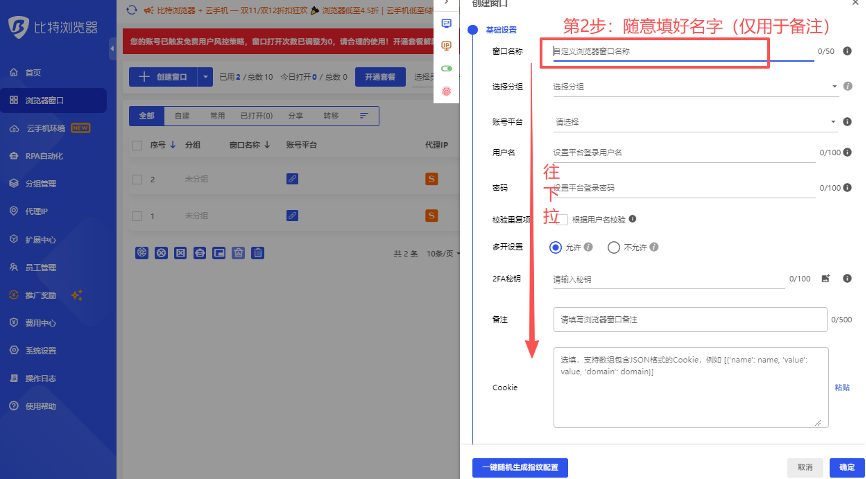The image size is (866, 479).
Task: Collapse the left sidebar using arrow handle
Action: point(112,48)
